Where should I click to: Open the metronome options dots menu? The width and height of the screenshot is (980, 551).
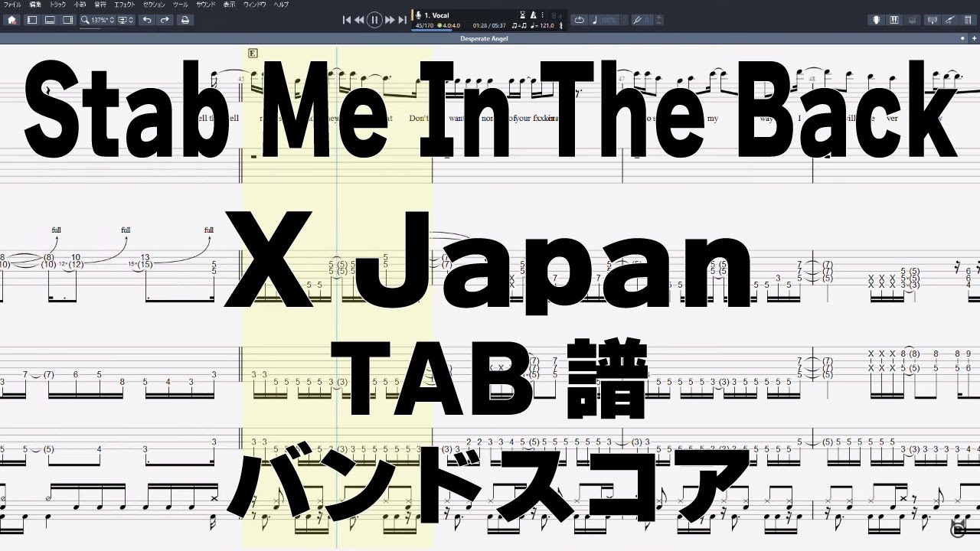[543, 15]
